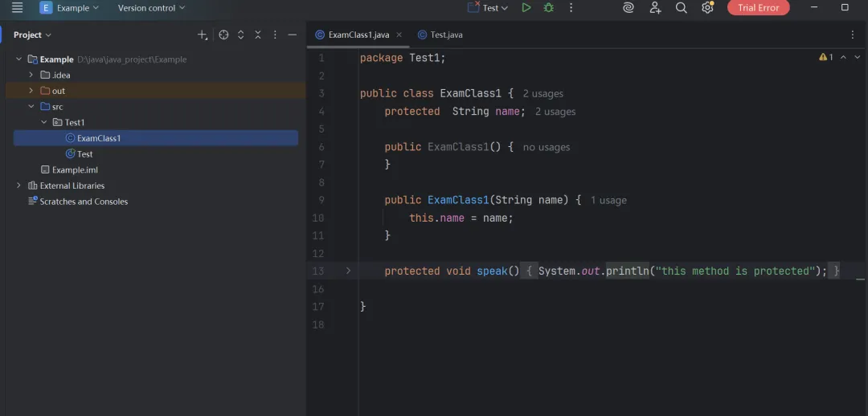Collapse the Example root project node

tap(18, 59)
